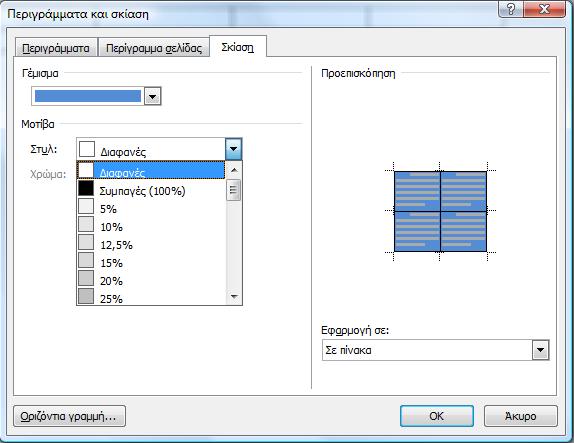
Task: Choose the black Συμπαγές (100%) pattern
Action: pyautogui.click(x=151, y=189)
